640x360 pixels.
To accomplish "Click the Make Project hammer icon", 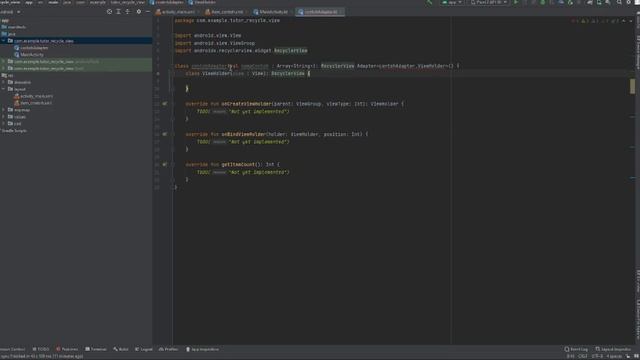I will tap(429, 2).
